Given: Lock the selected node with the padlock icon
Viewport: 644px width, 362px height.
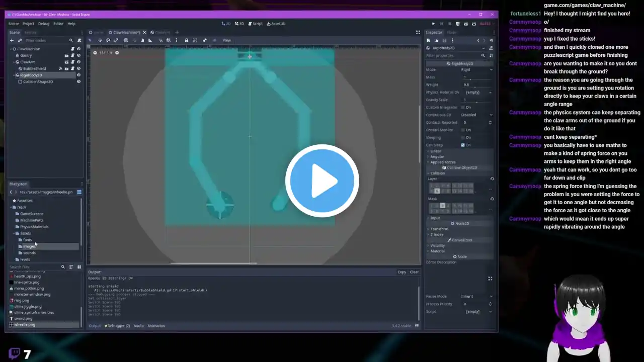Looking at the screenshot, I should (x=187, y=40).
